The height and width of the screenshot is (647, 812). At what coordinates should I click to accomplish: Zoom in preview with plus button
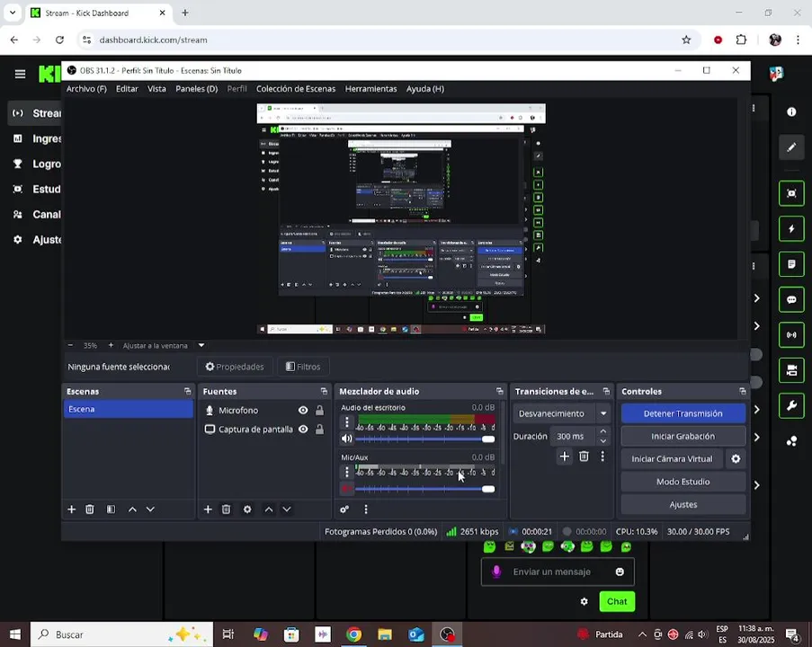[x=111, y=345]
